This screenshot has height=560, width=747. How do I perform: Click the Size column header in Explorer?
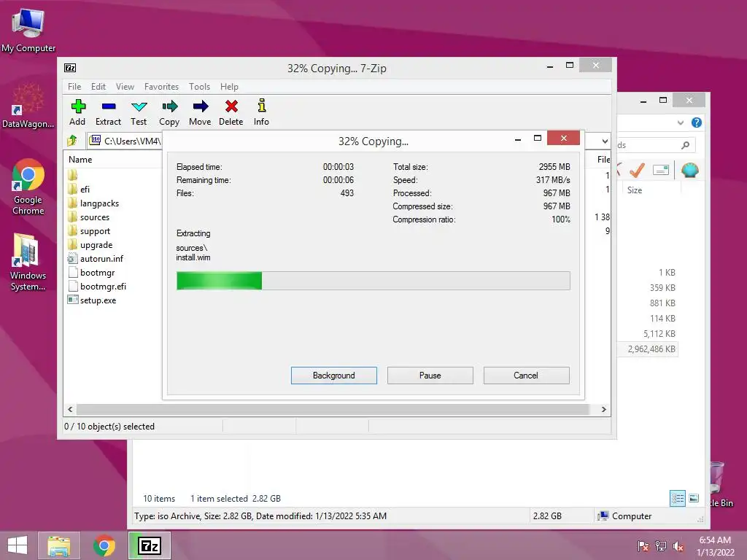click(634, 190)
